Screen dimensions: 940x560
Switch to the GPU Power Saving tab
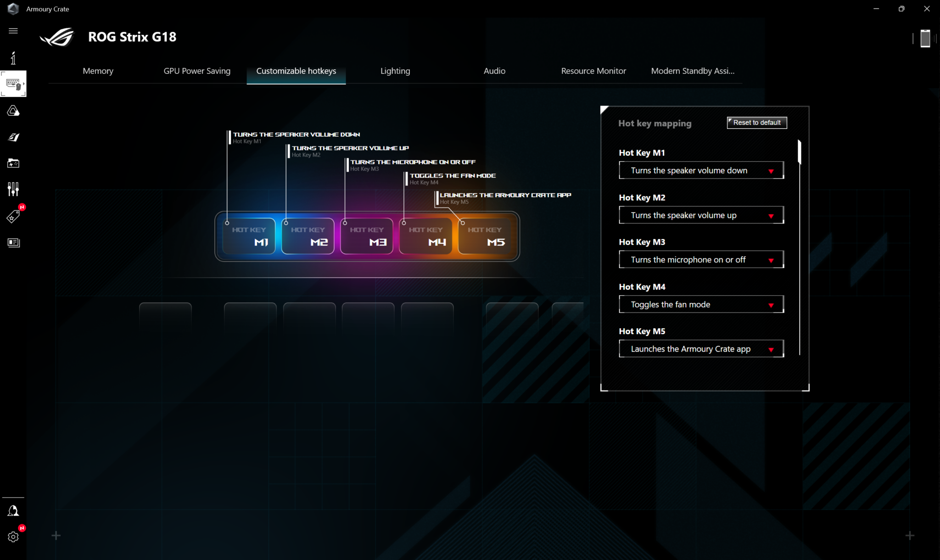click(x=197, y=71)
